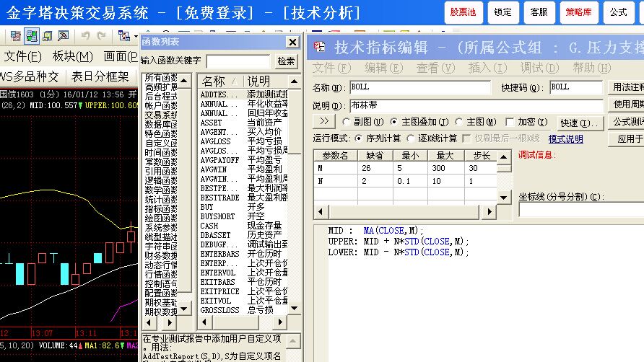The image size is (644, 362).
Task: Click the 最大 value 10 for parameter N
Action: pyautogui.click(x=446, y=181)
